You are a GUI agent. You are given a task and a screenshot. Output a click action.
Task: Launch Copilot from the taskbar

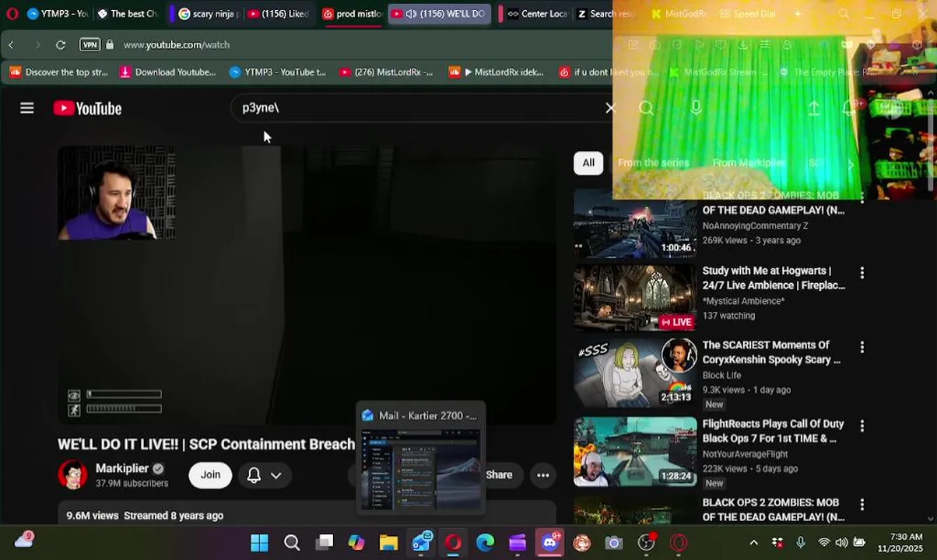(356, 543)
